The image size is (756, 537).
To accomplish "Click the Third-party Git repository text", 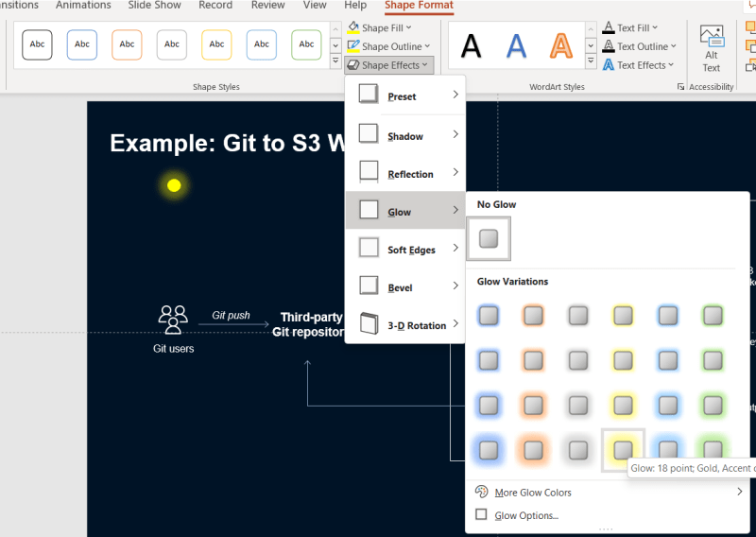I will click(308, 324).
